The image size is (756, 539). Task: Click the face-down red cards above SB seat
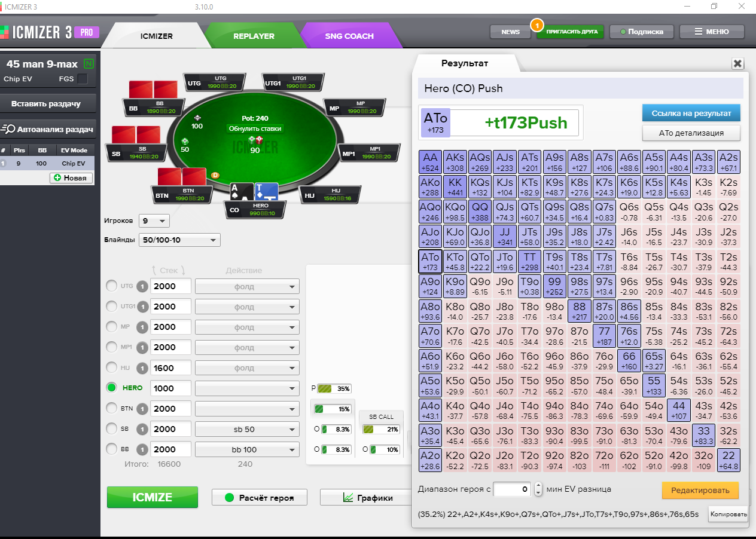[136, 134]
